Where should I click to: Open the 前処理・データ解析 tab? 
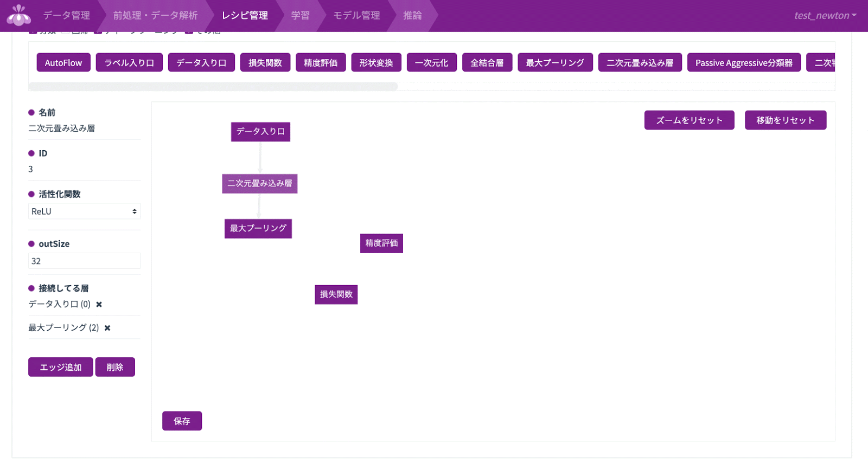(x=155, y=16)
